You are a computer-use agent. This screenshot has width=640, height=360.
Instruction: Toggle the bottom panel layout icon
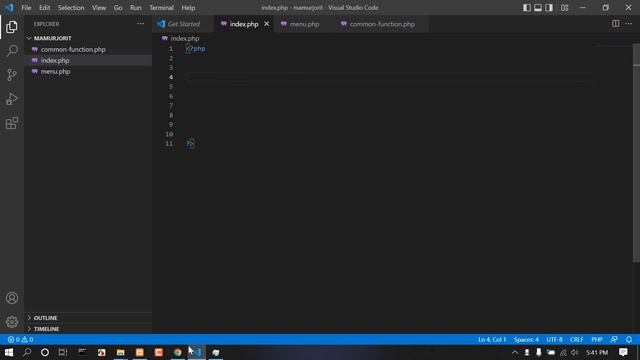[x=538, y=8]
